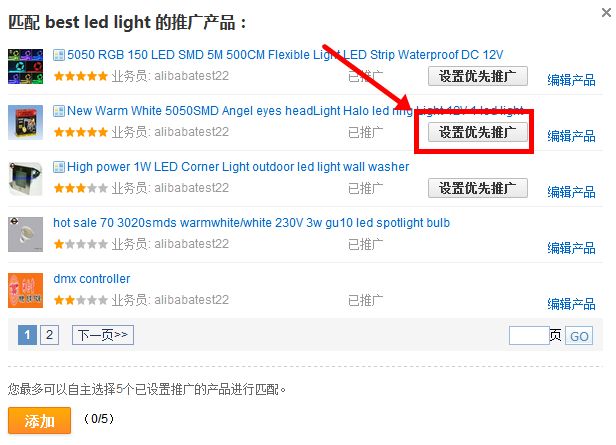Open the dmx controller orange thumbnail
This screenshot has width=616, height=445.
(x=26, y=291)
